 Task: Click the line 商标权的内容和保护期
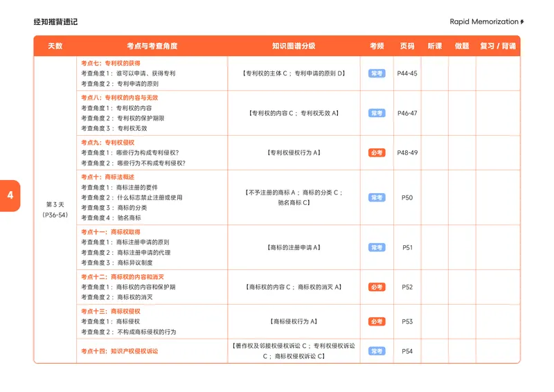[146, 287]
